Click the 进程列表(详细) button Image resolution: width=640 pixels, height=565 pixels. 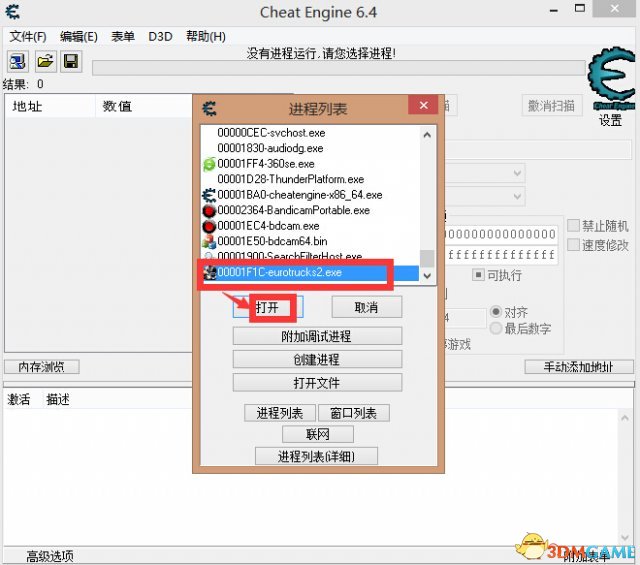[x=316, y=456]
